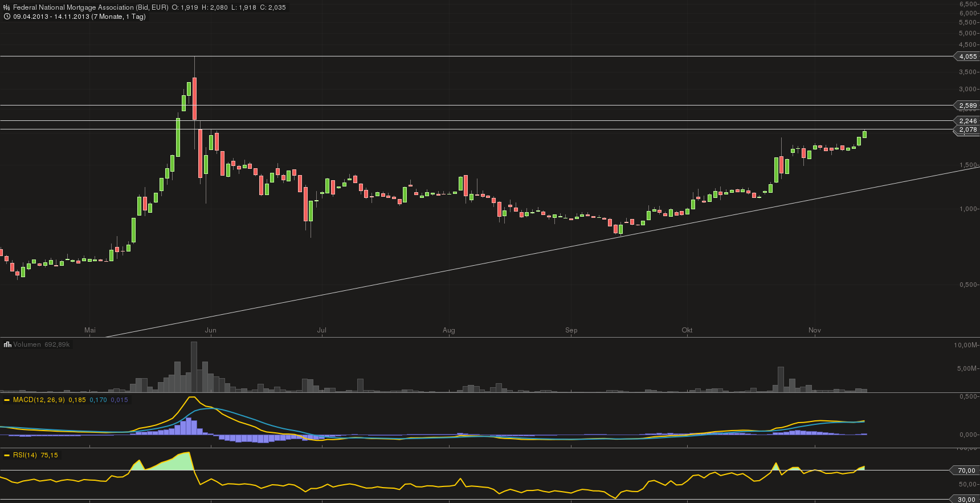Click the MACD value 0,185
Screen dimensions: 980x503
(77, 400)
